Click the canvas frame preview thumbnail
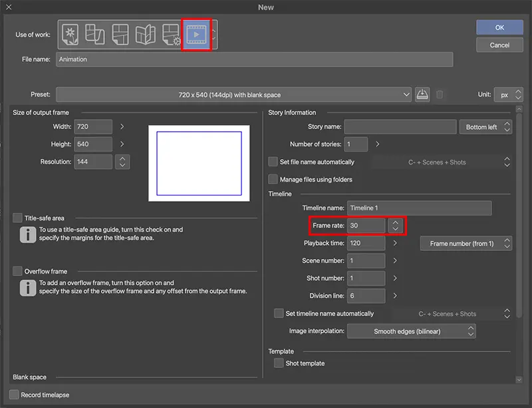 (199, 163)
